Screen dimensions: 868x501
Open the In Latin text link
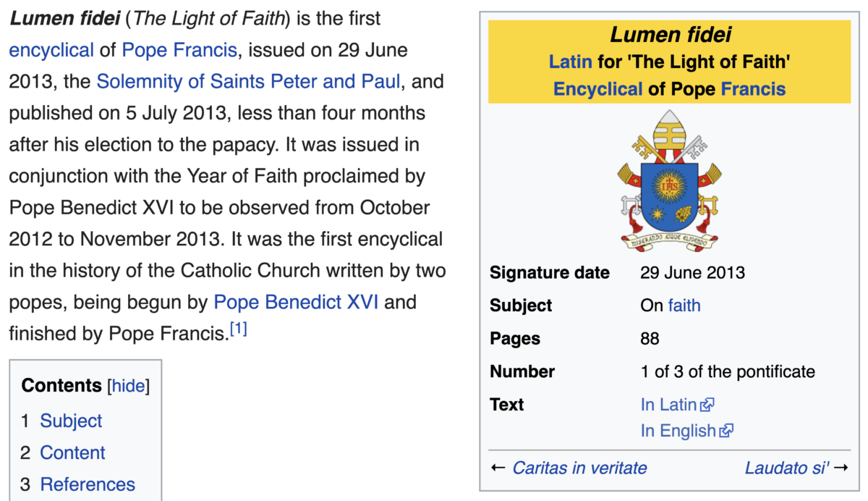(x=668, y=405)
